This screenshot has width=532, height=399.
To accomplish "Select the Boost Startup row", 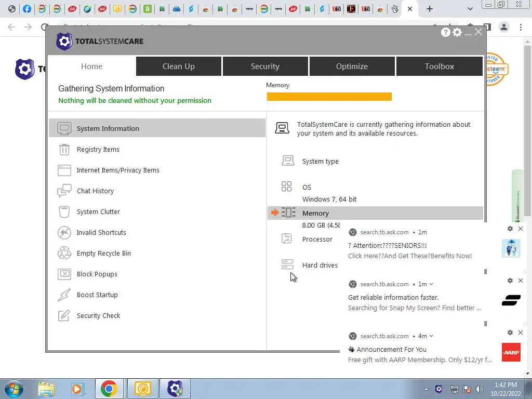I will [157, 295].
